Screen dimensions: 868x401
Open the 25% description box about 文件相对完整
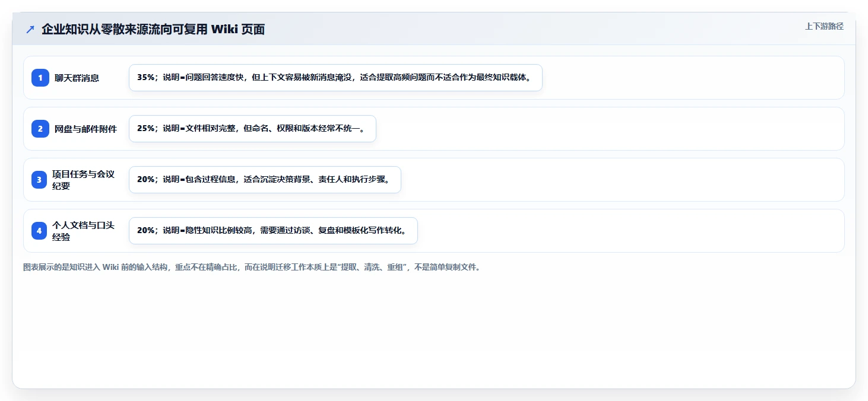pos(252,129)
